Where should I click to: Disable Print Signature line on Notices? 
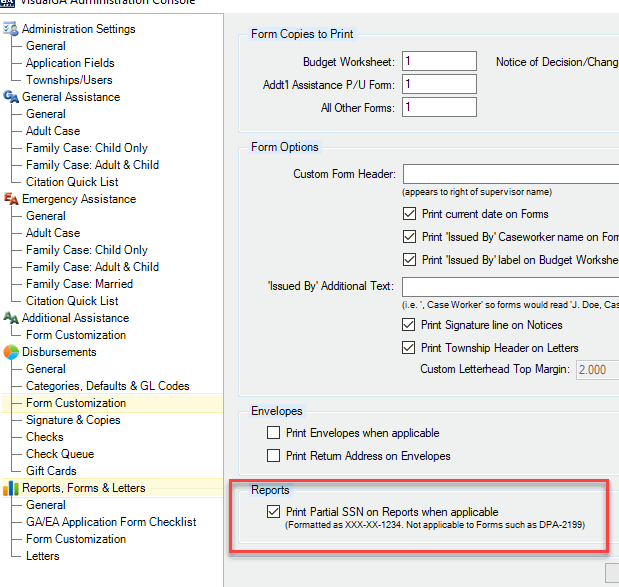pyautogui.click(x=409, y=324)
